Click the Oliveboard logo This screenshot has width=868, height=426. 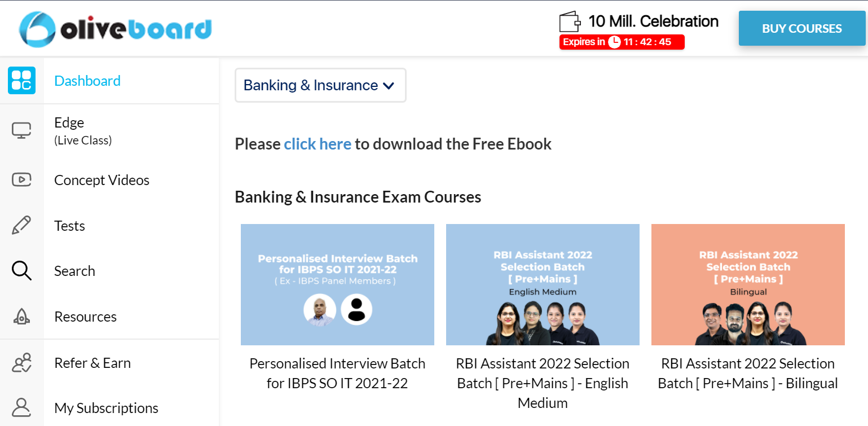[x=115, y=29]
